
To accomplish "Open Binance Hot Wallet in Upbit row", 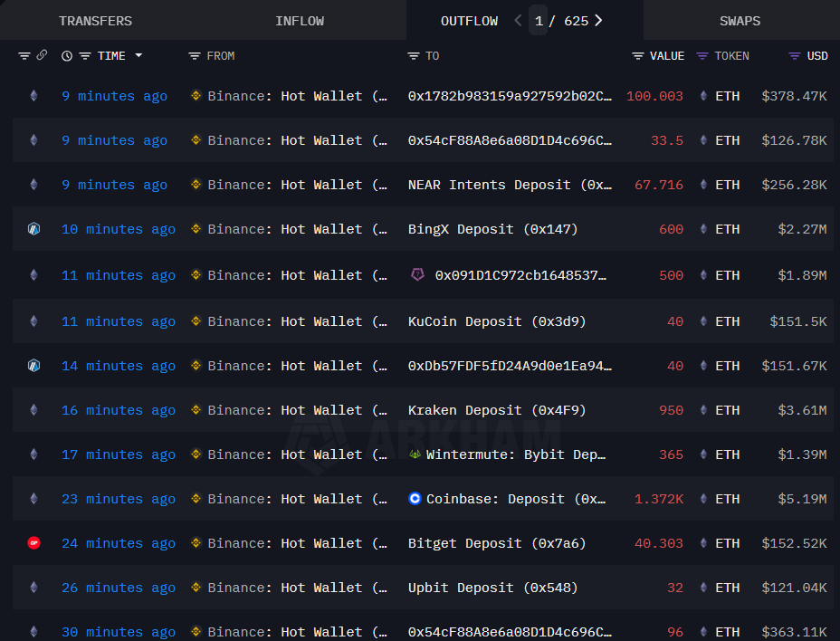I will point(297,588).
